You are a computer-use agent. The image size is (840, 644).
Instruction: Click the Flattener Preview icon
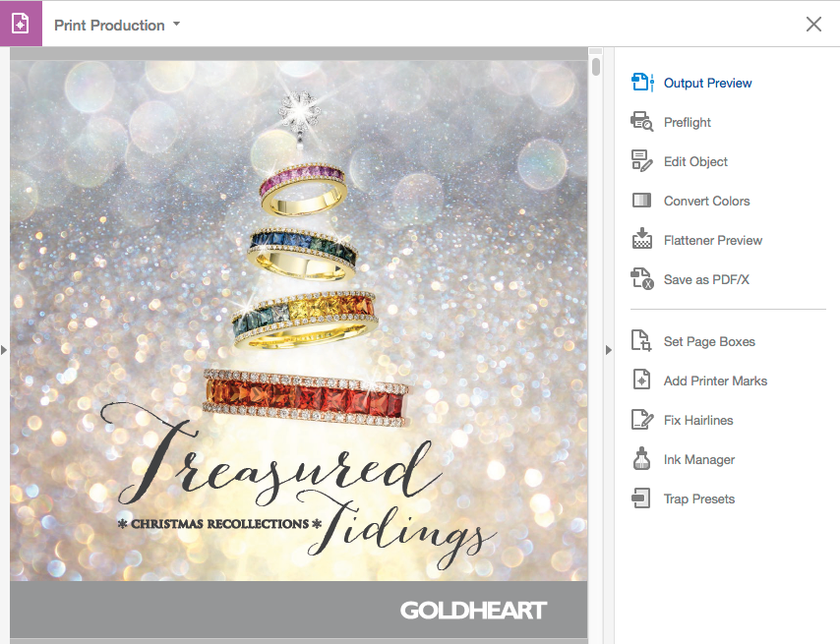coord(641,239)
